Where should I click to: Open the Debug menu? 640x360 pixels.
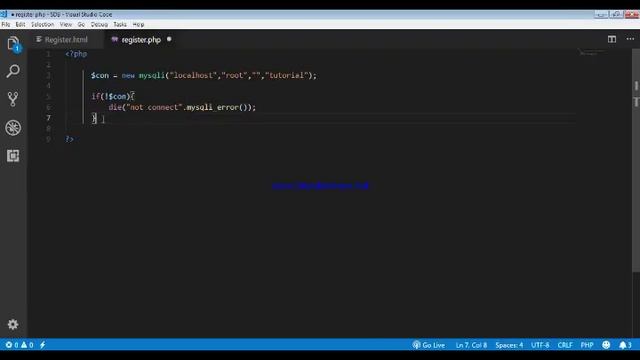click(99, 24)
